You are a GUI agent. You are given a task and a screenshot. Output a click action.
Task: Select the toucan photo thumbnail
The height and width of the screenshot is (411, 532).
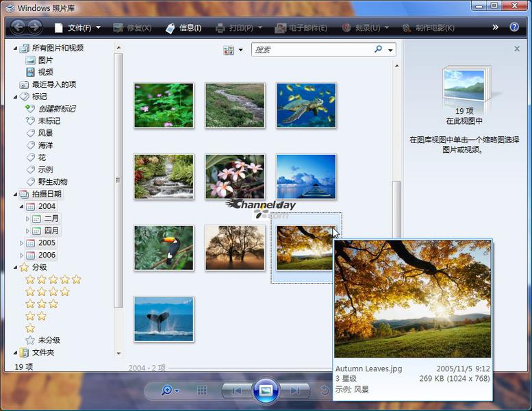164,248
